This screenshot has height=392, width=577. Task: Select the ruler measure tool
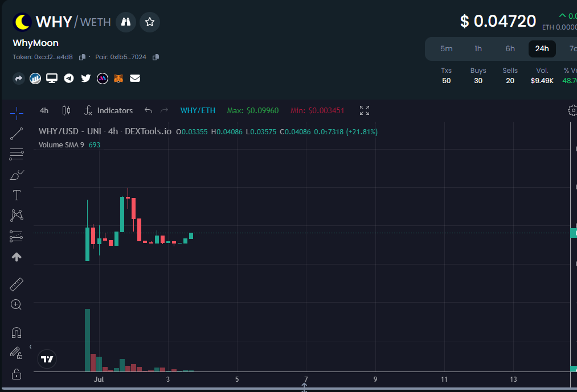click(x=17, y=284)
